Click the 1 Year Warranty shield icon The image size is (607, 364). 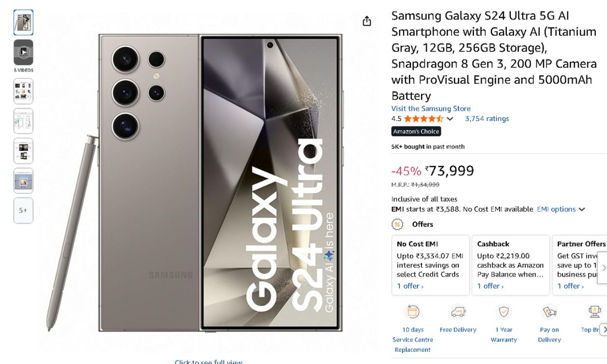[x=503, y=312]
